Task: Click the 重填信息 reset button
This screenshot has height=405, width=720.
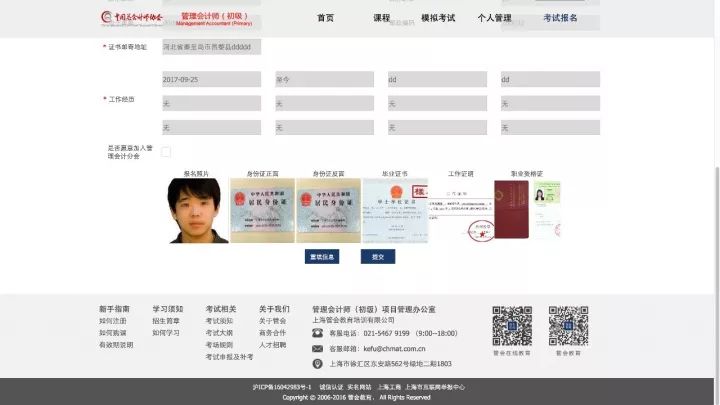Action: [322, 256]
